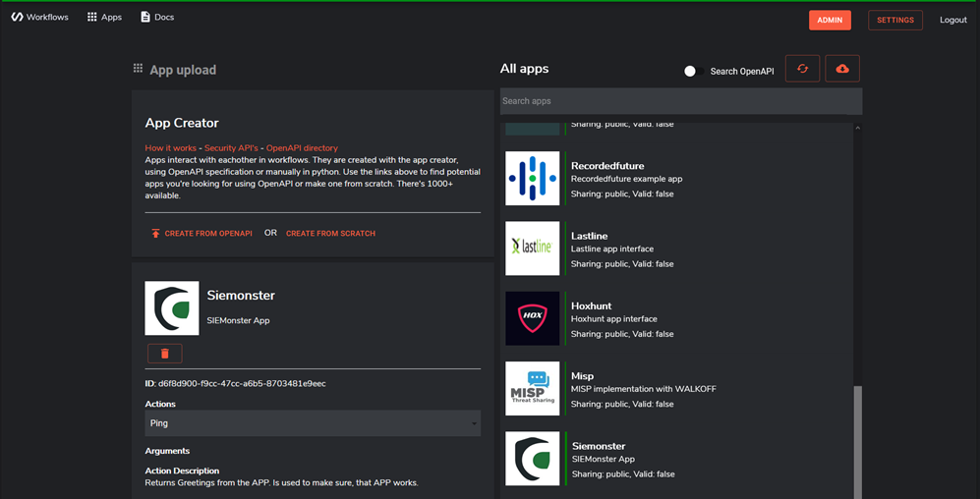Viewport: 980px width, 499px height.
Task: Click the cloud download apps button
Action: (x=842, y=69)
